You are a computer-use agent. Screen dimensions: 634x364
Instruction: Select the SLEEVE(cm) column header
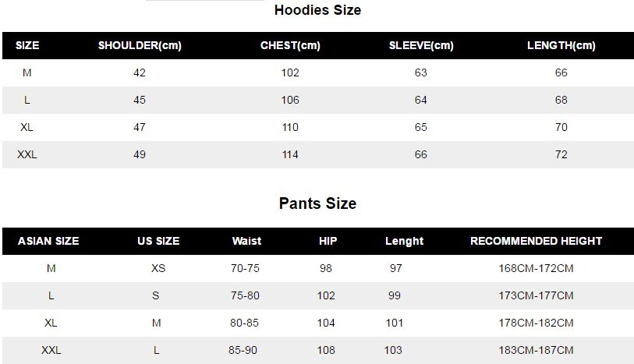coord(421,45)
